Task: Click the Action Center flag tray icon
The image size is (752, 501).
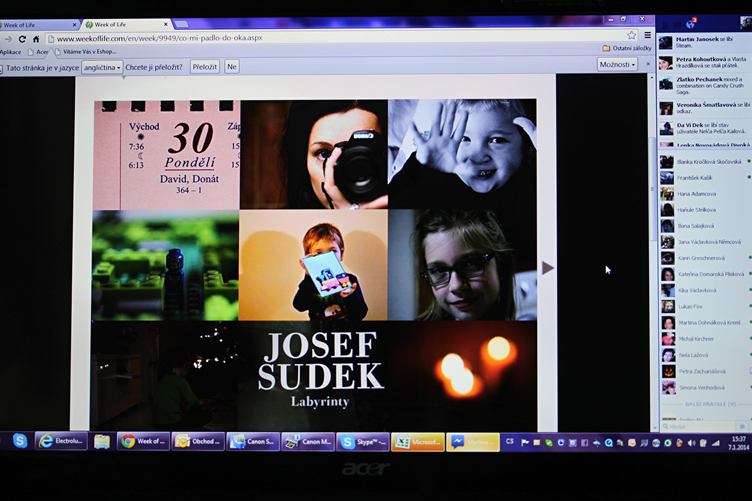Action: coord(525,443)
